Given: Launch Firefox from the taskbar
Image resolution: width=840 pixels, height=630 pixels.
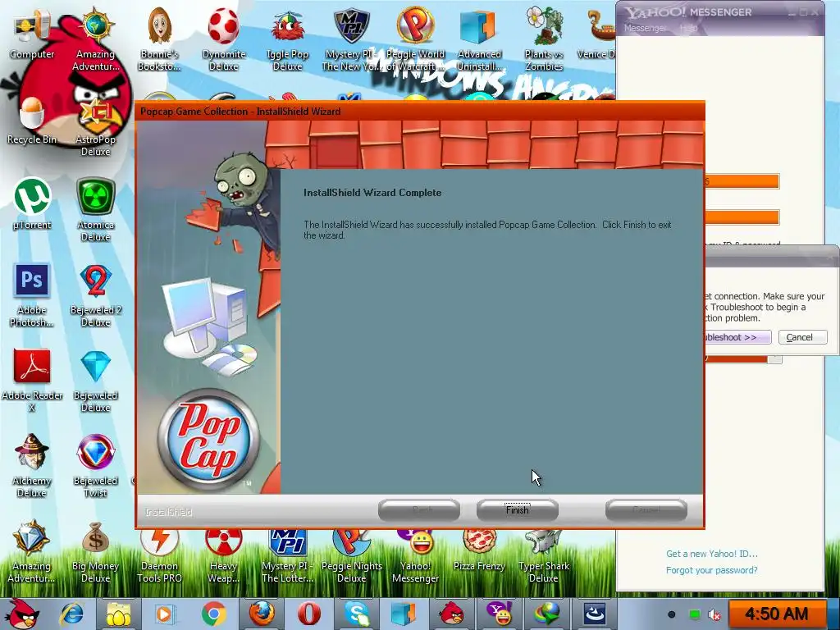Looking at the screenshot, I should pyautogui.click(x=262, y=614).
